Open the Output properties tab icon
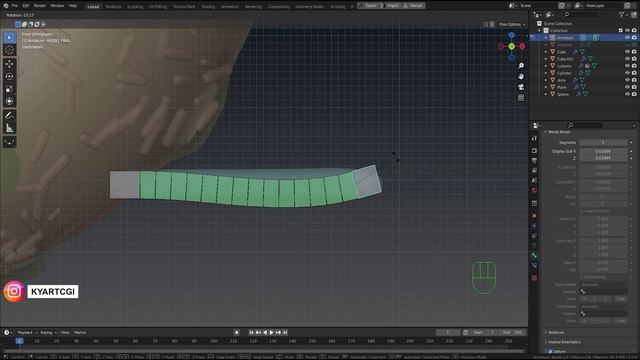640x360 pixels. pos(534,160)
